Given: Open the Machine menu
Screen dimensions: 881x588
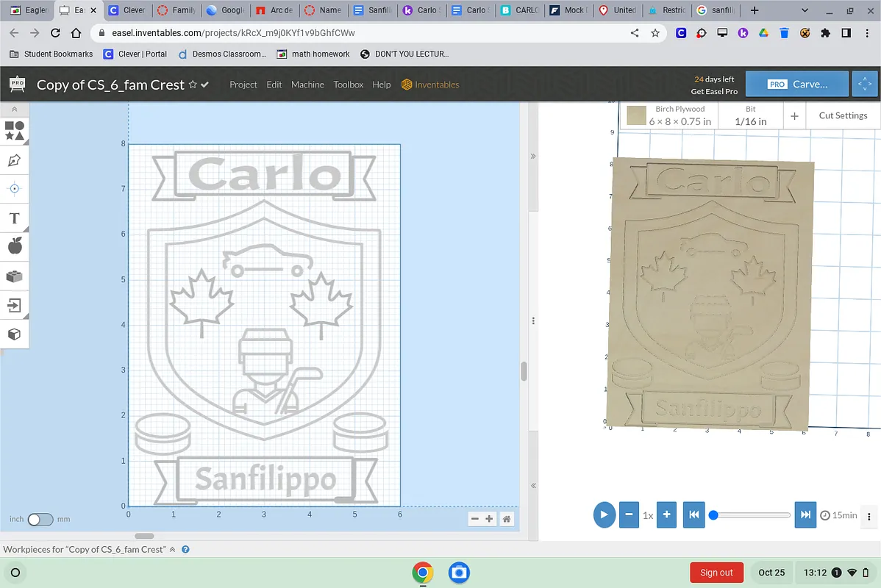Looking at the screenshot, I should [x=307, y=85].
